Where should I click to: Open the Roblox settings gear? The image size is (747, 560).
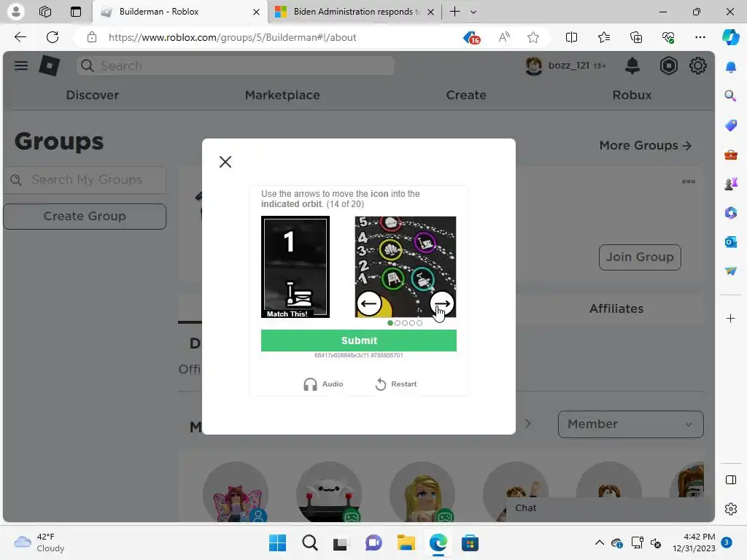pos(698,66)
